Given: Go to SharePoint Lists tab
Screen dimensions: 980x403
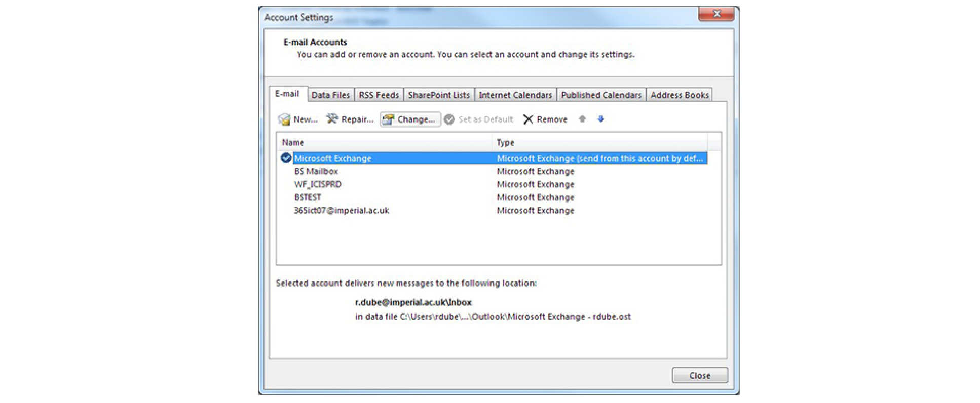Looking at the screenshot, I should coord(439,95).
